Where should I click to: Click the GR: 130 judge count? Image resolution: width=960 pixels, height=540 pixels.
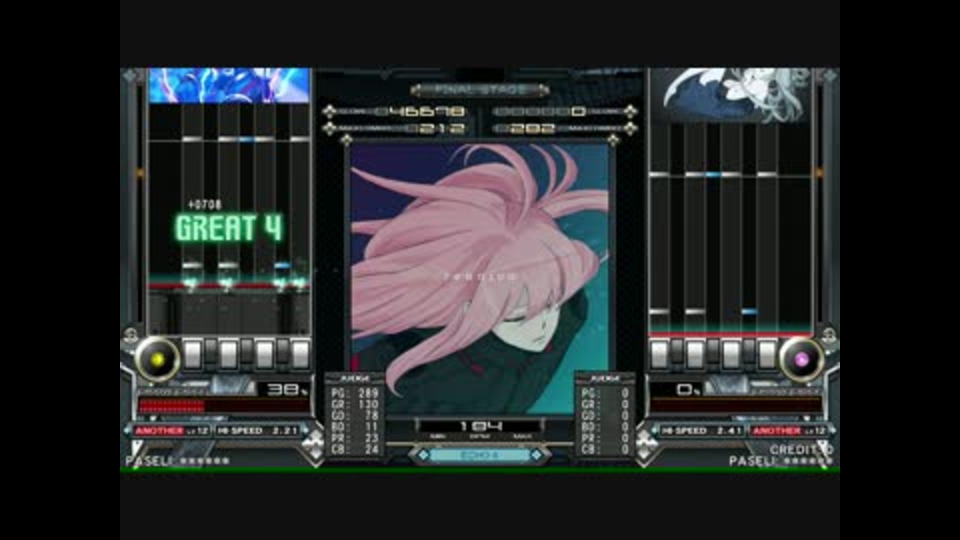click(354, 404)
